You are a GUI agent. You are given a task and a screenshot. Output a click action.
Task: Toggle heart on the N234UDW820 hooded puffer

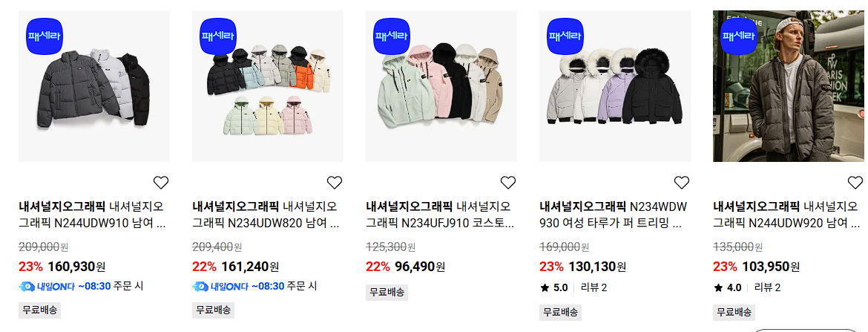[x=335, y=183]
